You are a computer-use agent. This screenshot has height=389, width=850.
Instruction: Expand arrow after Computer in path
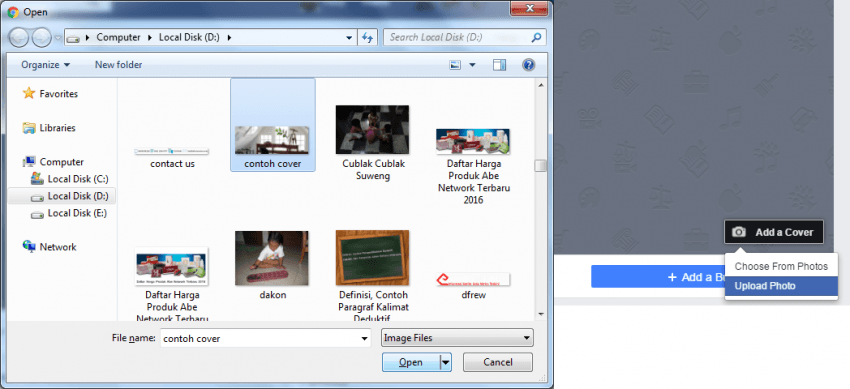tap(151, 38)
